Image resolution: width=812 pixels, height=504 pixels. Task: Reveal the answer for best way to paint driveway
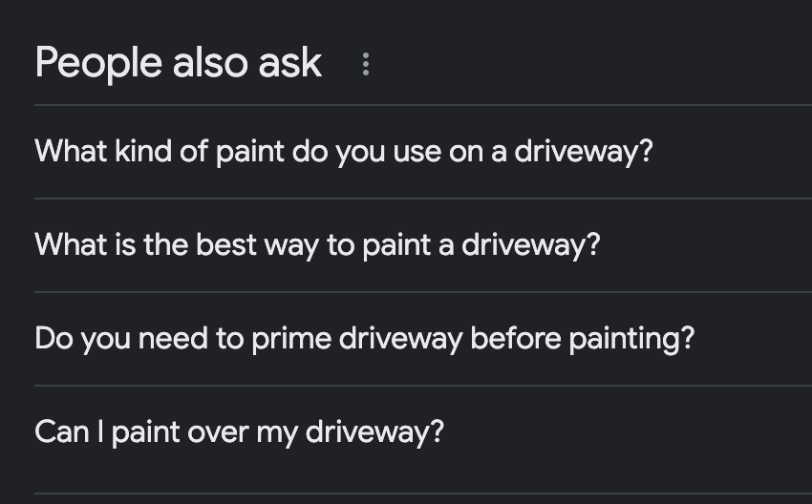tap(317, 245)
